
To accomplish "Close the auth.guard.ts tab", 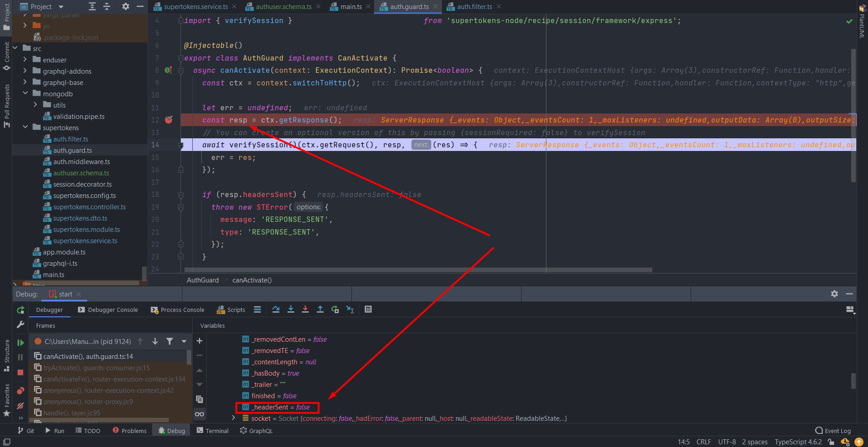I will coord(436,7).
